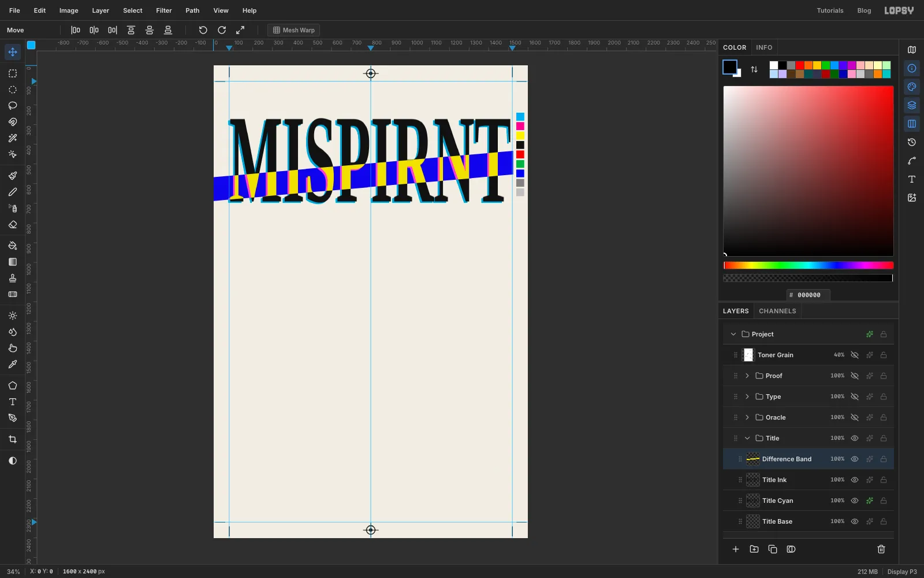The image size is (924, 578).
Task: Show the hidden Oracle group
Action: [x=855, y=417]
